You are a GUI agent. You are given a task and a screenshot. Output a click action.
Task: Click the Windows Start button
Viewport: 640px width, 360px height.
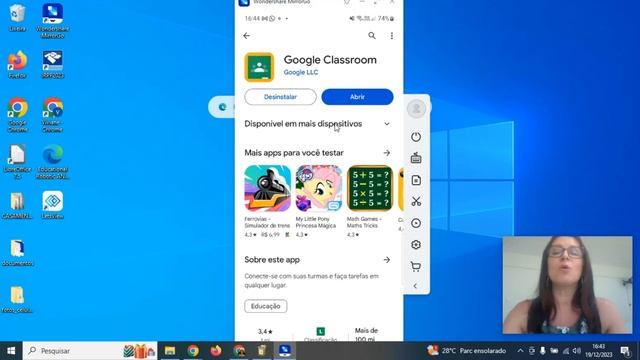pos(11,351)
